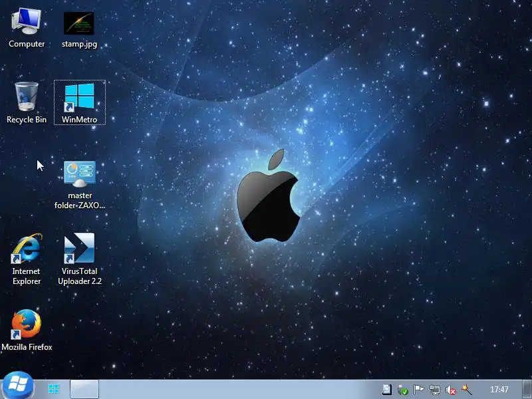Select the stamp.jpg image file
532x399 pixels.
[x=79, y=29]
